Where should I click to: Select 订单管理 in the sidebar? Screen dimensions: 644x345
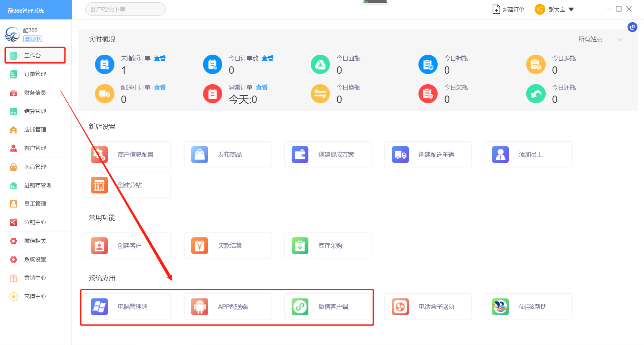tap(35, 74)
